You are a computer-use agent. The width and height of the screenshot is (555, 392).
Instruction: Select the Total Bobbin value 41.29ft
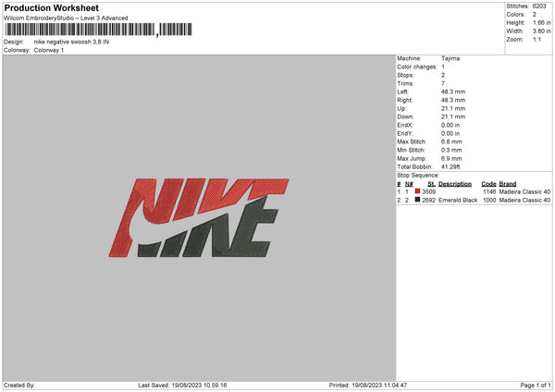pos(450,166)
